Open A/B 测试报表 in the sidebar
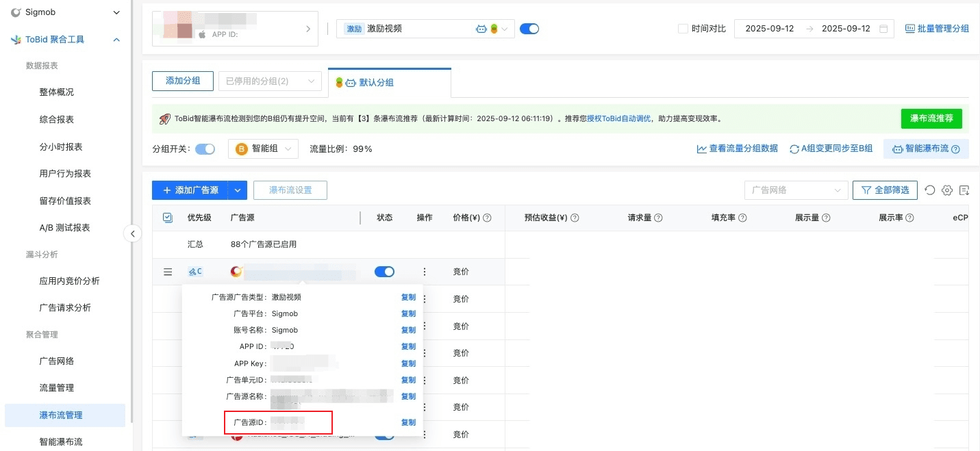The width and height of the screenshot is (980, 451). point(64,228)
